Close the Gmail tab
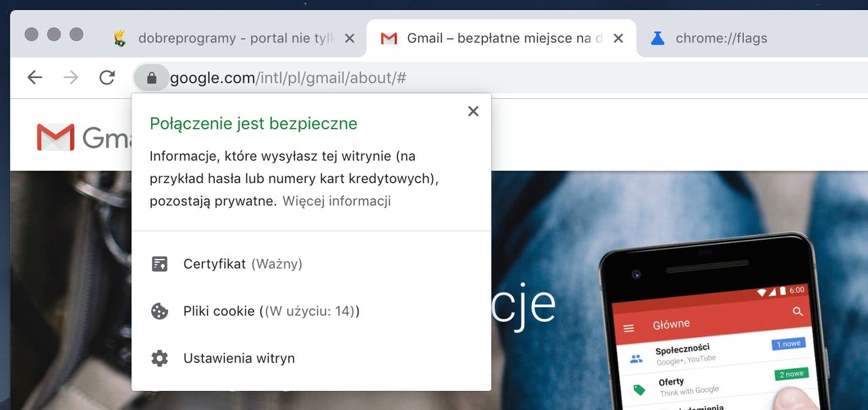Viewport: 868px width, 410px height. point(618,38)
